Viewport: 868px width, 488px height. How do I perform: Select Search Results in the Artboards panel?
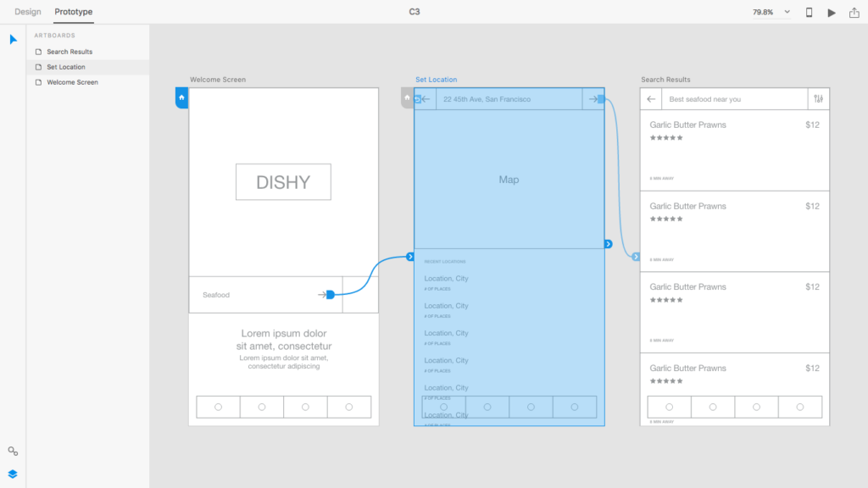[66, 52]
